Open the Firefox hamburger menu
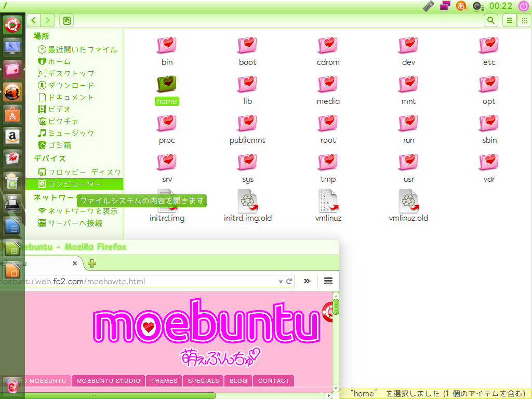Image resolution: width=532 pixels, height=399 pixels. 328,281
